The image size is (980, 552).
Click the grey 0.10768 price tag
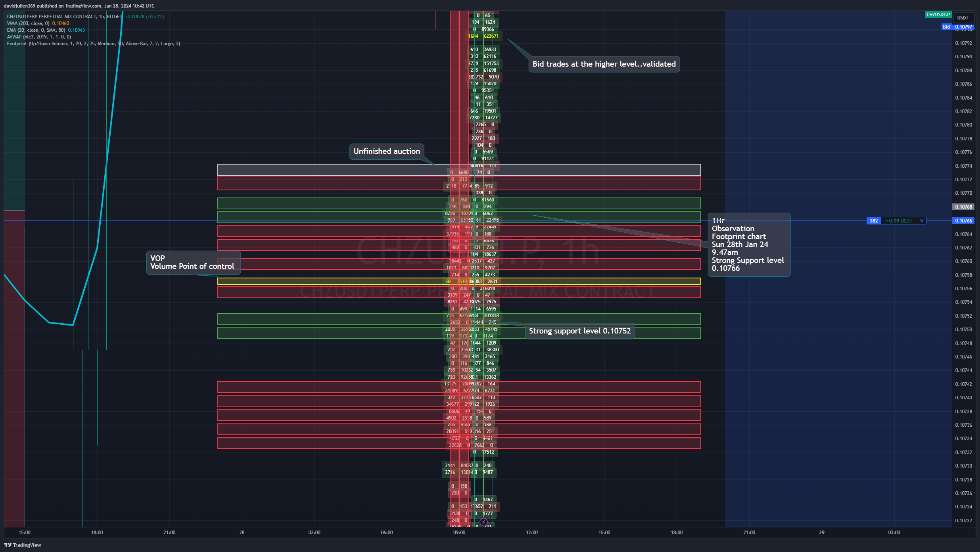[x=963, y=207]
